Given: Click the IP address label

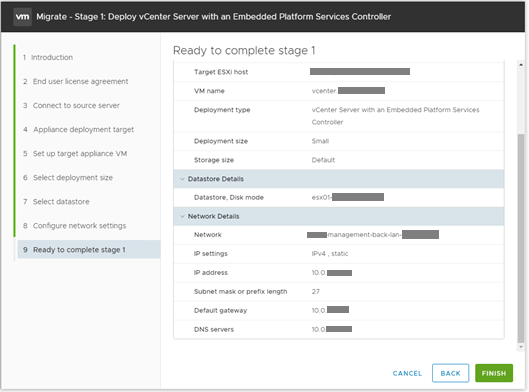Looking at the screenshot, I should tap(211, 273).
